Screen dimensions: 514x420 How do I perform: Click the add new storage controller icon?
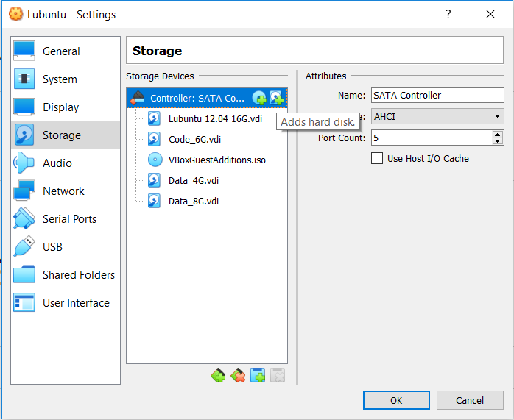click(218, 375)
